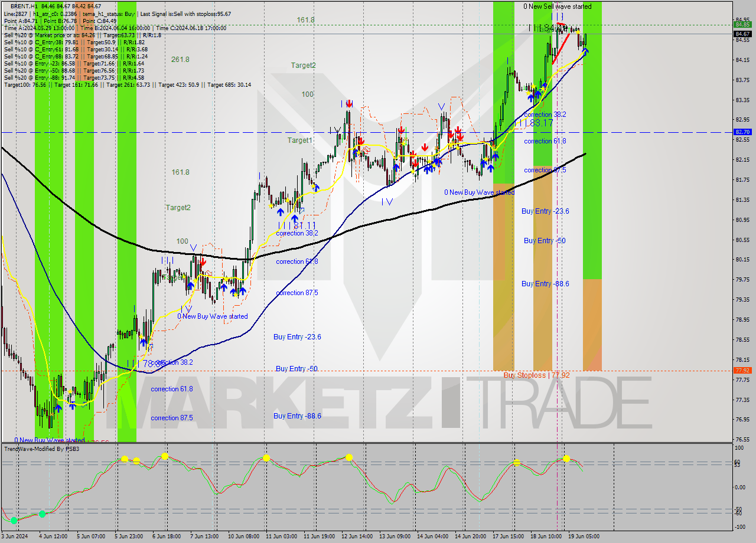Click the 84.15 price axis label
This screenshot has height=543, width=756.
pyautogui.click(x=742, y=60)
